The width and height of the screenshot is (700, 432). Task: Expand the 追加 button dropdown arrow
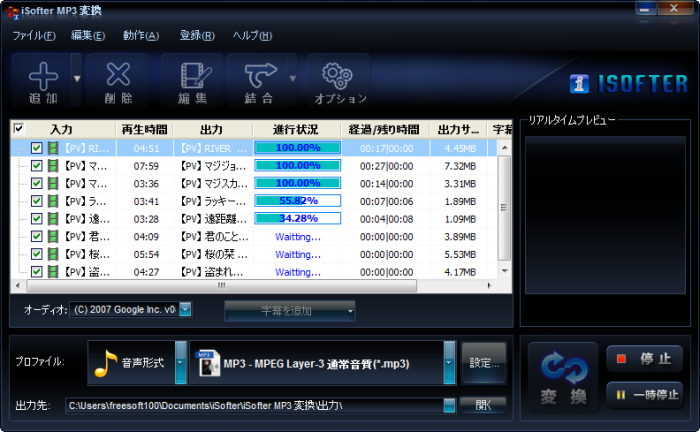[x=77, y=79]
